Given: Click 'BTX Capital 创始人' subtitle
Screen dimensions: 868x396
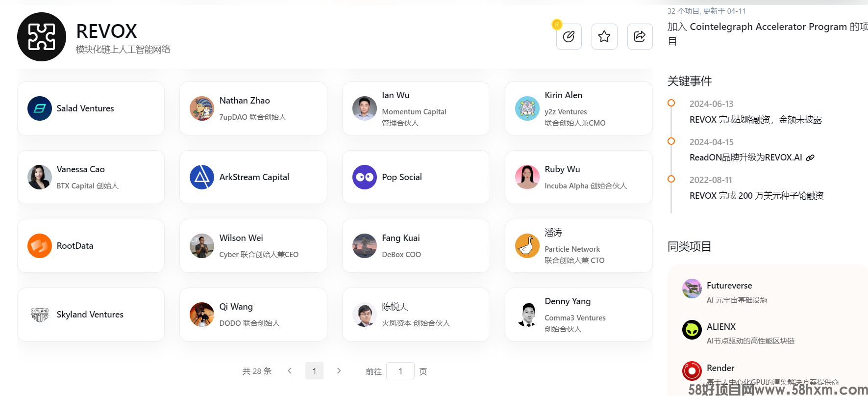Looking at the screenshot, I should (88, 186).
